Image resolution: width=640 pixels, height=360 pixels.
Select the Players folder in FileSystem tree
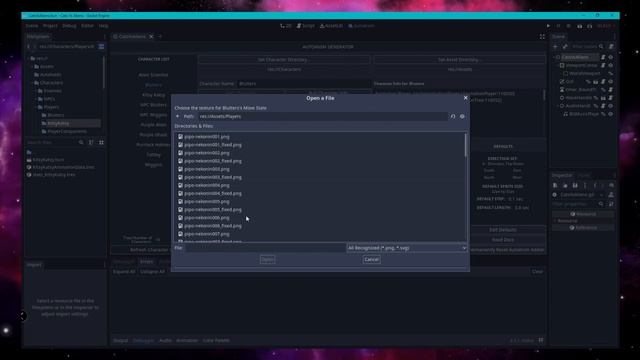(51, 107)
